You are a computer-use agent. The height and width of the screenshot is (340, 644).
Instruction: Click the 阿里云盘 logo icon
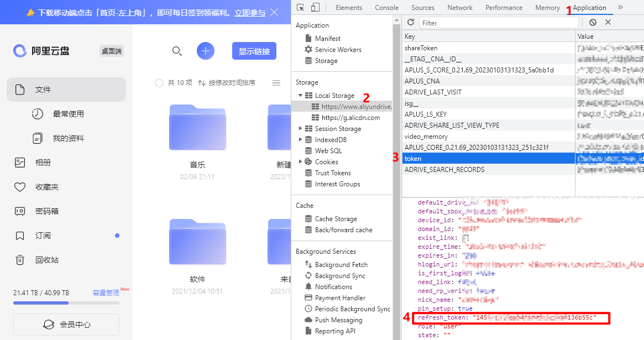20,51
